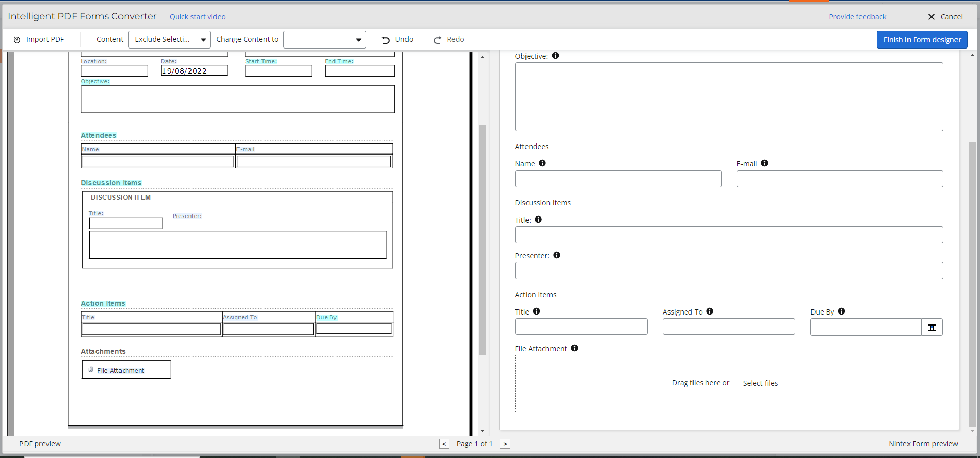The height and width of the screenshot is (458, 980).
Task: Click the X icon next to Cancel
Action: pyautogui.click(x=931, y=17)
